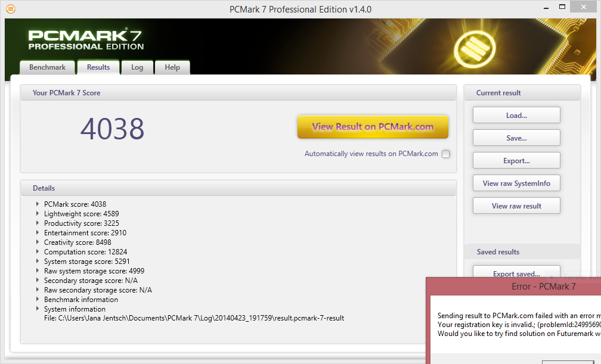Click the Your PCMark 7 Score header
This screenshot has width=601, height=364.
(x=66, y=93)
